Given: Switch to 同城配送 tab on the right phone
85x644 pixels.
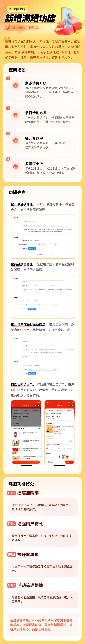Looking at the screenshot, I should click(x=69, y=410).
